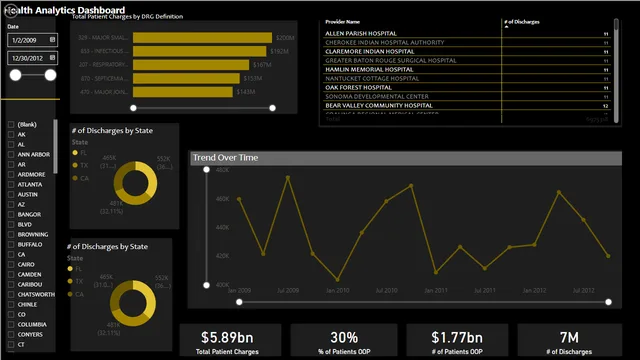This screenshot has width=640, height=360.
Task: Click the $167M bar for 207 - RESPIRATORY
Action: coord(191,65)
